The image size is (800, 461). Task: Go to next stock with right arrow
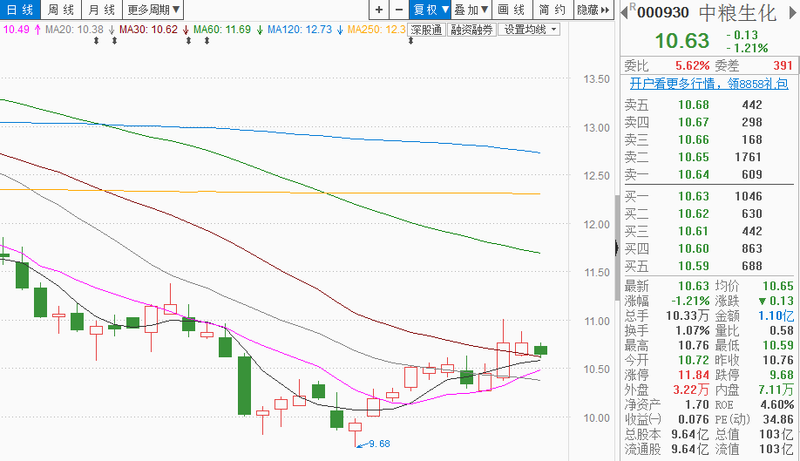pyautogui.click(x=791, y=11)
